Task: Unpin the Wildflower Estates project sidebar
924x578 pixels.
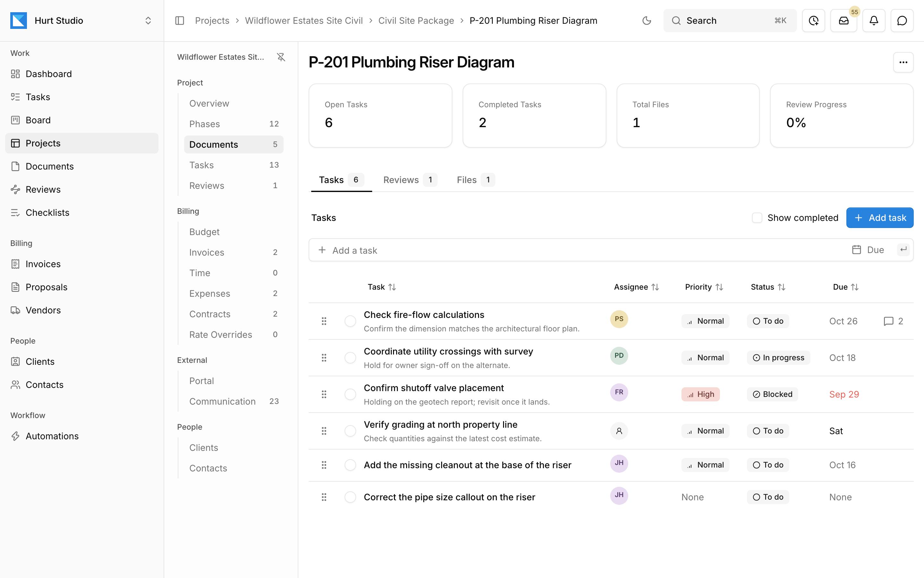Action: click(x=281, y=57)
